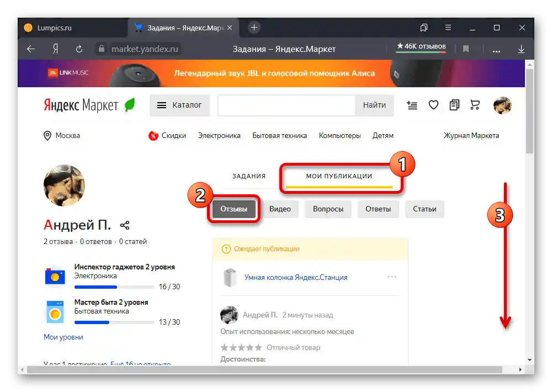Open the browser hamburger menu
Screen dimensions: 552x392
(x=448, y=28)
